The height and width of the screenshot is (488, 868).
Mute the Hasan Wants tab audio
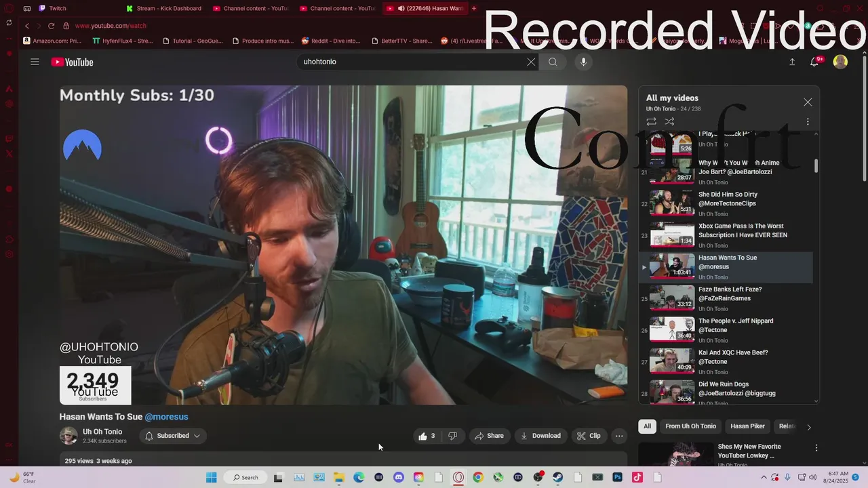401,8
